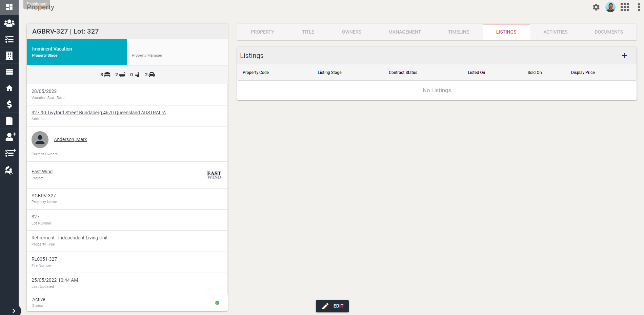644x315 pixels.
Task: Open the Dashboard grid icon in sidebar
Action: (9, 7)
